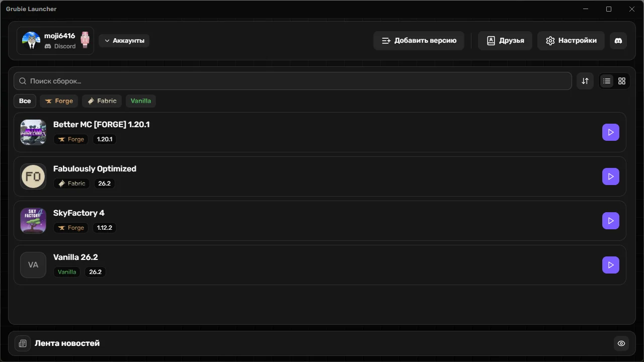Launch Vanilla 26.2 with the play icon

click(x=610, y=265)
